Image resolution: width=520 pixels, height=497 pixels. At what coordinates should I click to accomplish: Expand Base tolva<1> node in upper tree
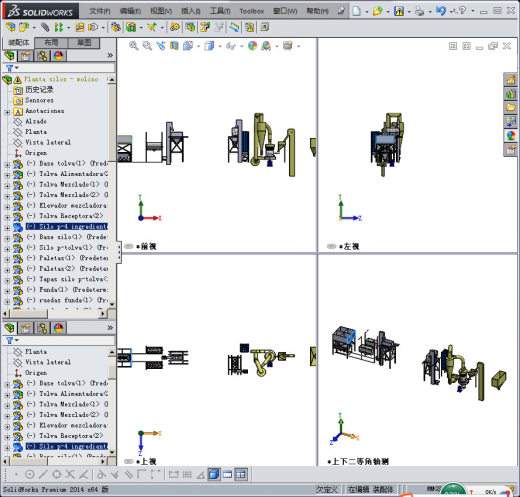coord(7,165)
